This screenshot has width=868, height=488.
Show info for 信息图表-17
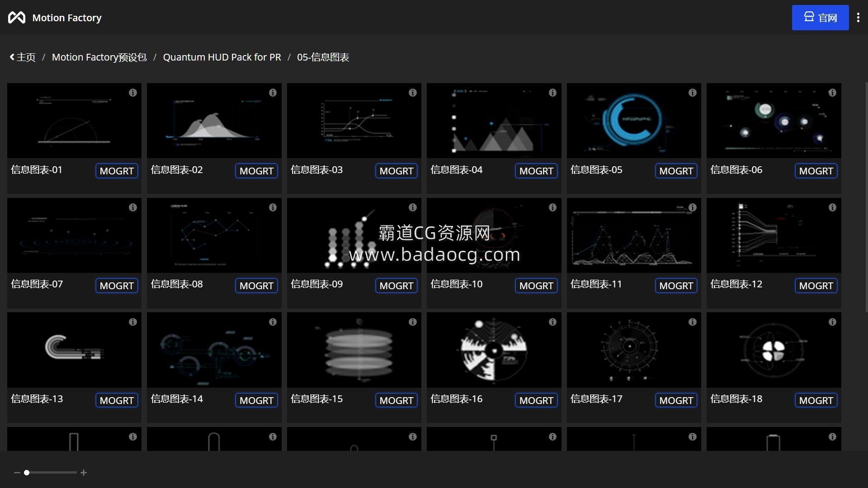click(692, 322)
